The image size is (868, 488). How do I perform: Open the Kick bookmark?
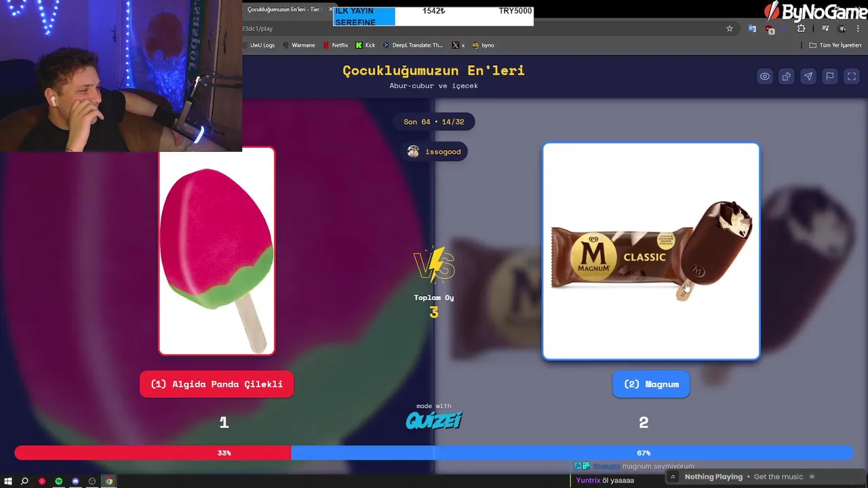click(366, 45)
